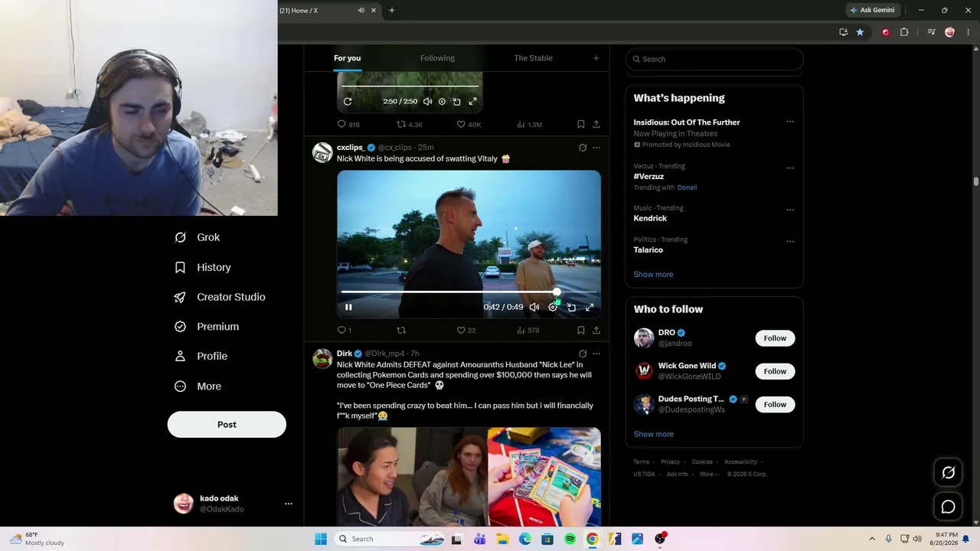
Task: Open History in the sidebar
Action: (x=203, y=267)
